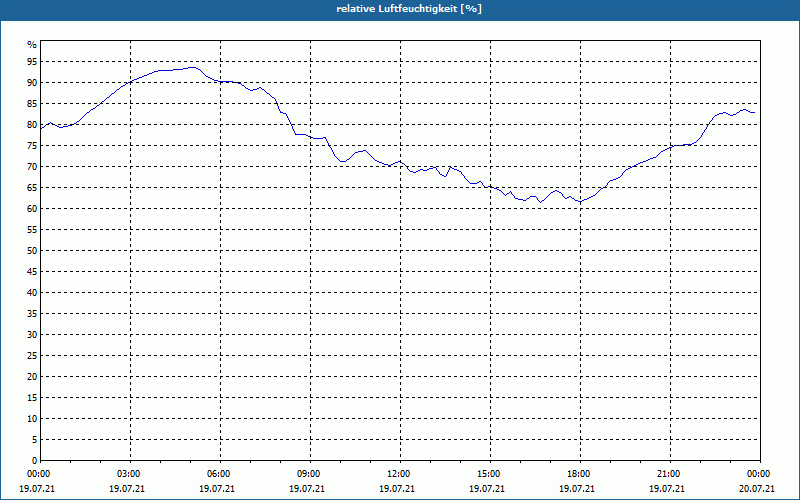
Task: Select the y-axis label '10'
Action: [32, 419]
